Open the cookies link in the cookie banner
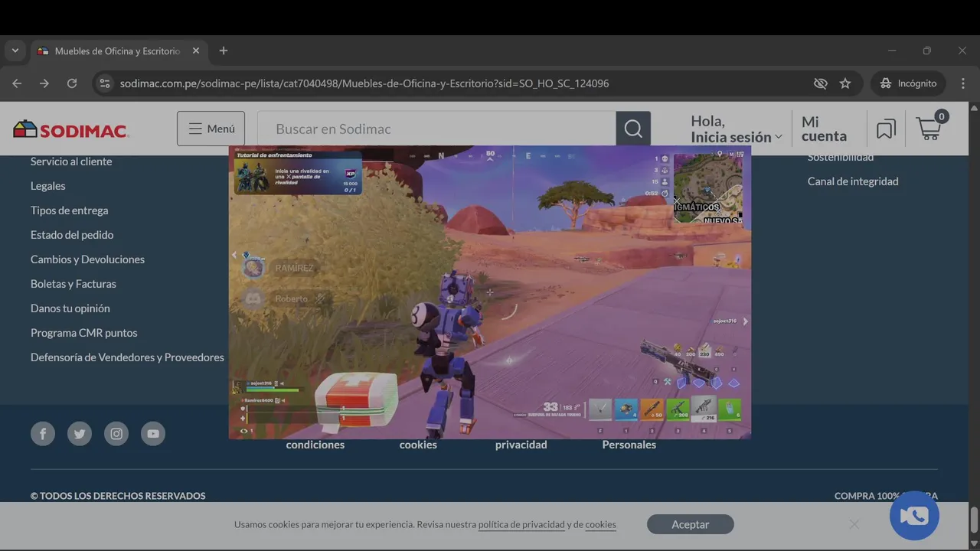 point(600,525)
